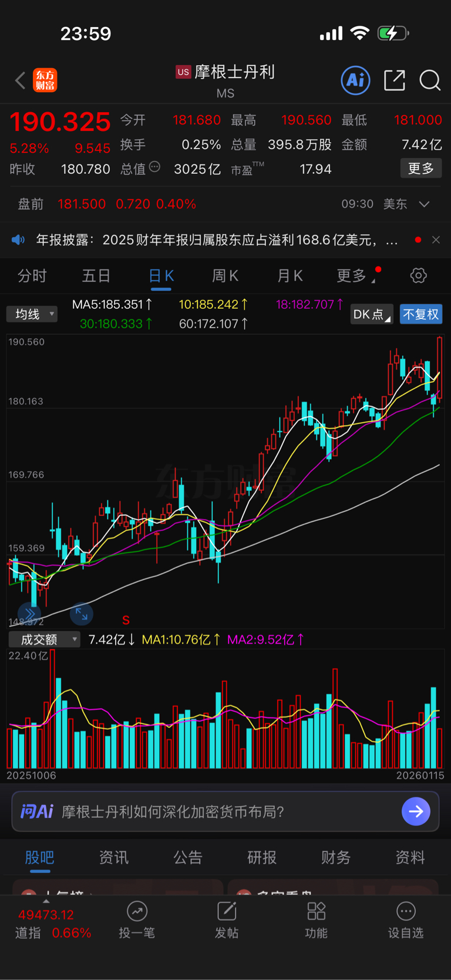Screen dimensions: 451x980
Task: Switch to 月K chart tab
Action: [x=290, y=275]
